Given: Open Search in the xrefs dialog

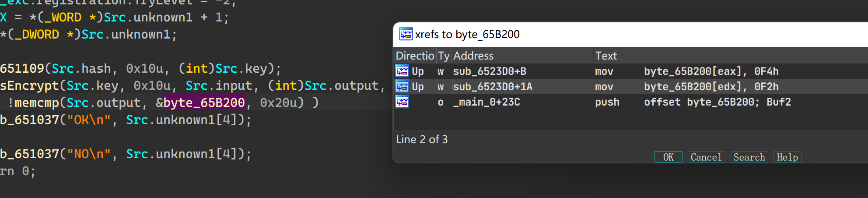Looking at the screenshot, I should point(749,157).
